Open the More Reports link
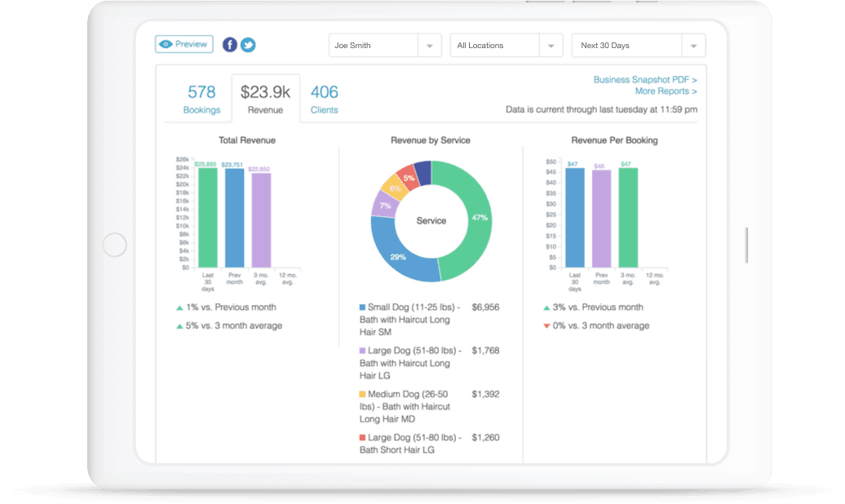Screen dimensions: 845x504 666,91
